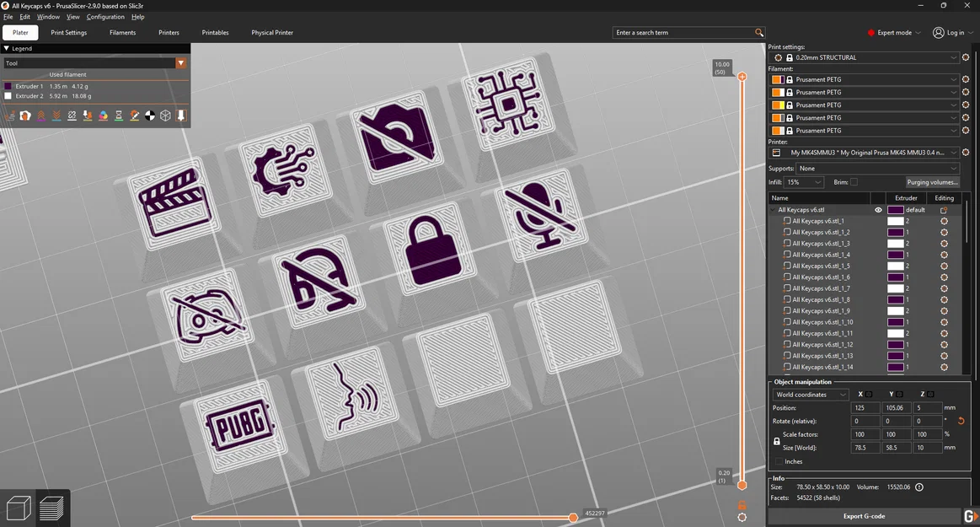Switch to layers preview view icon
Screen dimensions: 980x527
51,508
